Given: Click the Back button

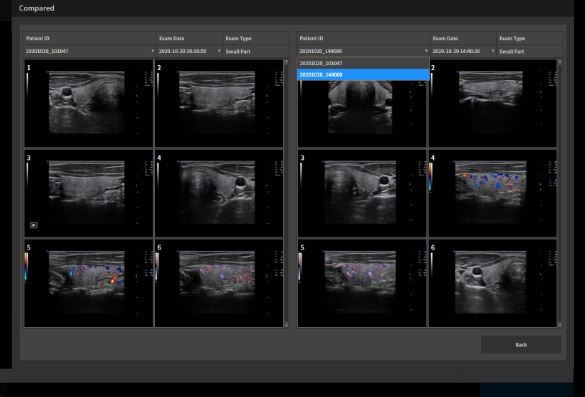Looking at the screenshot, I should pyautogui.click(x=521, y=344).
